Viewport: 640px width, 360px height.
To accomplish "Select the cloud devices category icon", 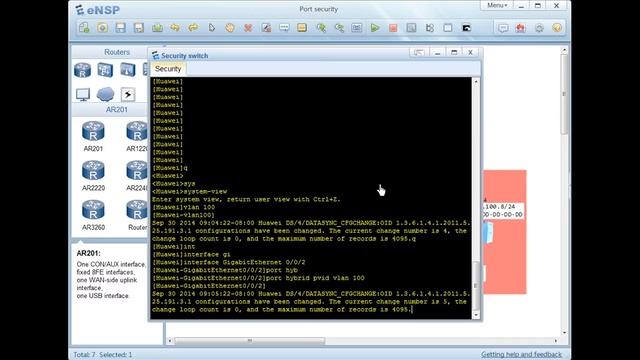I will click(x=105, y=94).
